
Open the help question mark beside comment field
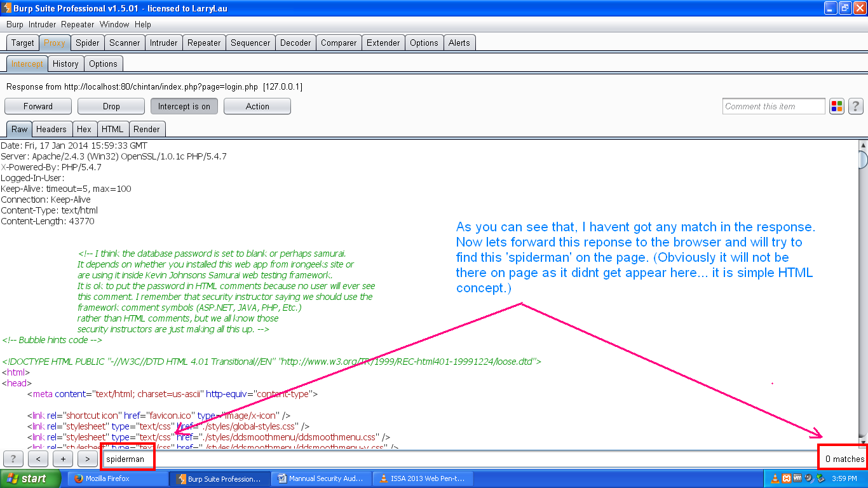855,106
